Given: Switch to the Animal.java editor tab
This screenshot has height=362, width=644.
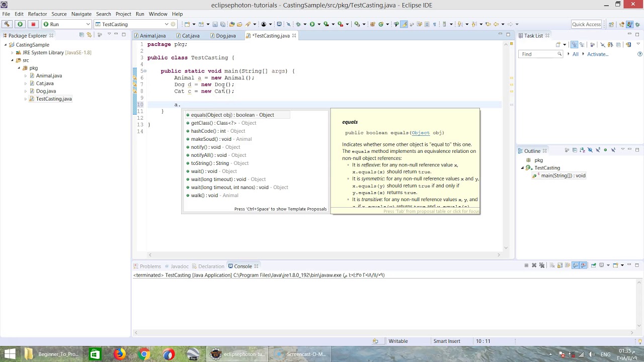Looking at the screenshot, I should [152, 36].
